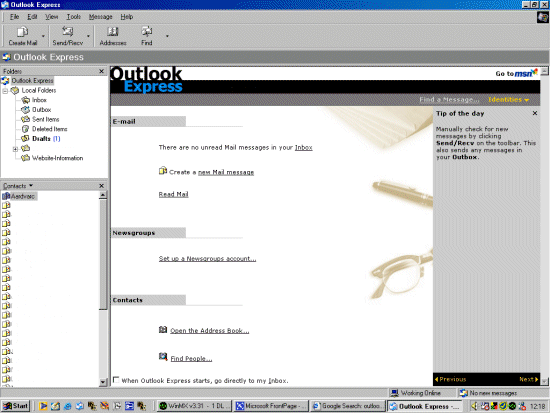Open the Message menu

coord(101,17)
